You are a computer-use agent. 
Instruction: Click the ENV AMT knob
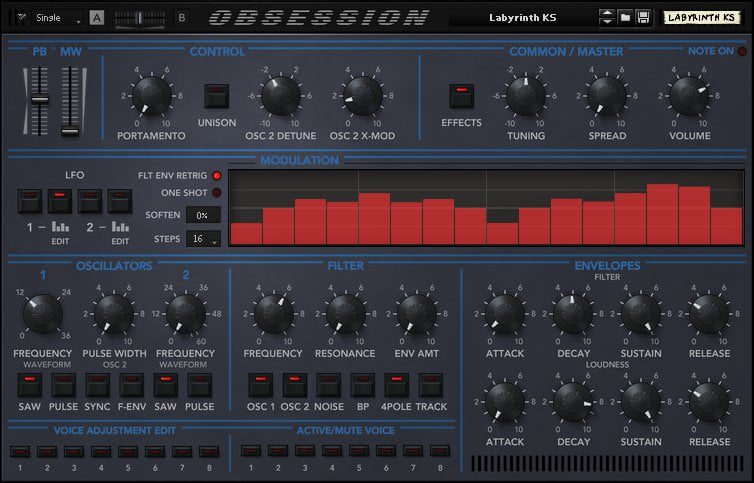[417, 314]
